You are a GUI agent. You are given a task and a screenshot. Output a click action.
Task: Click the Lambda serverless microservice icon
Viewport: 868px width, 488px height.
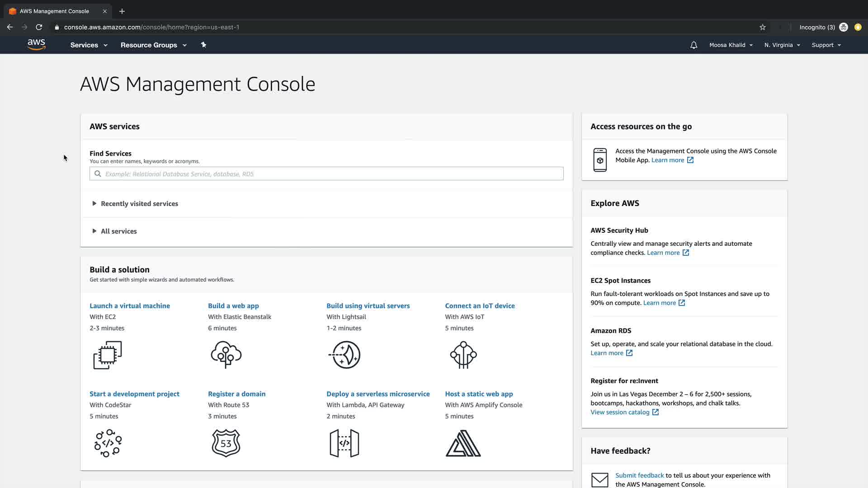pos(344,443)
